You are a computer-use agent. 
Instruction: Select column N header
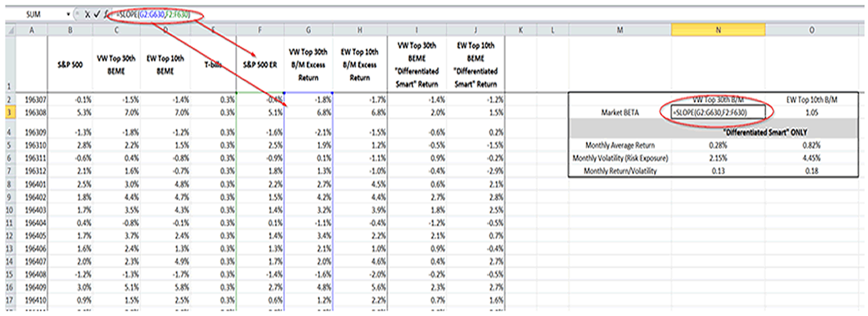[717, 30]
